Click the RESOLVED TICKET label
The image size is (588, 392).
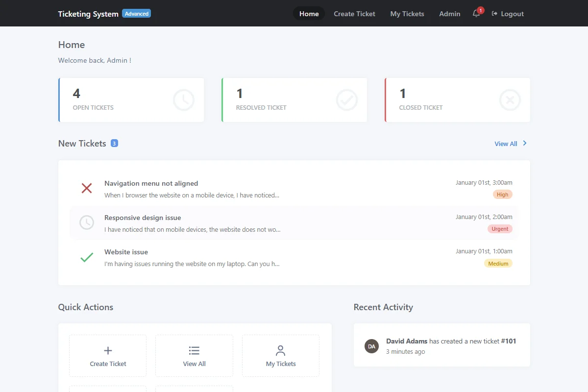click(x=261, y=107)
